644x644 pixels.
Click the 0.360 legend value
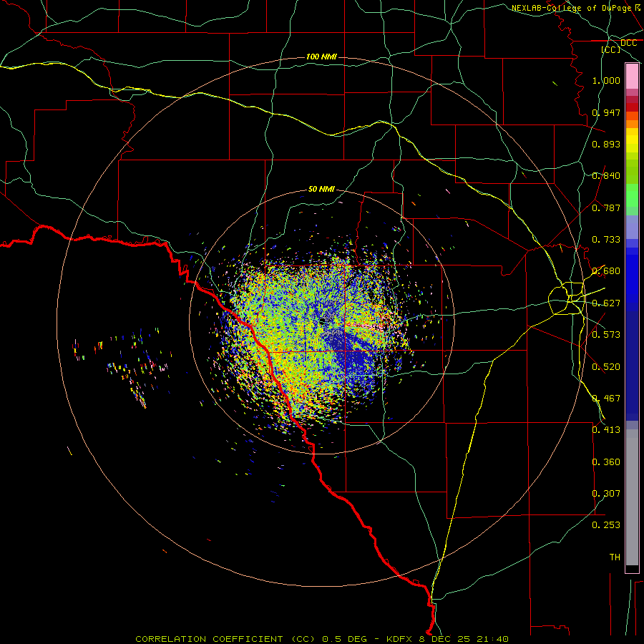click(x=606, y=462)
